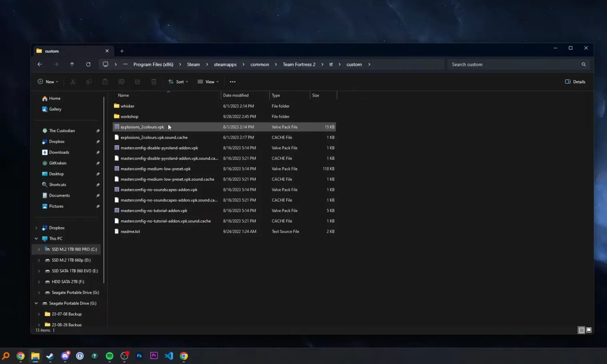607x364 pixels.
Task: Focus the Search custom field
Action: (518, 64)
